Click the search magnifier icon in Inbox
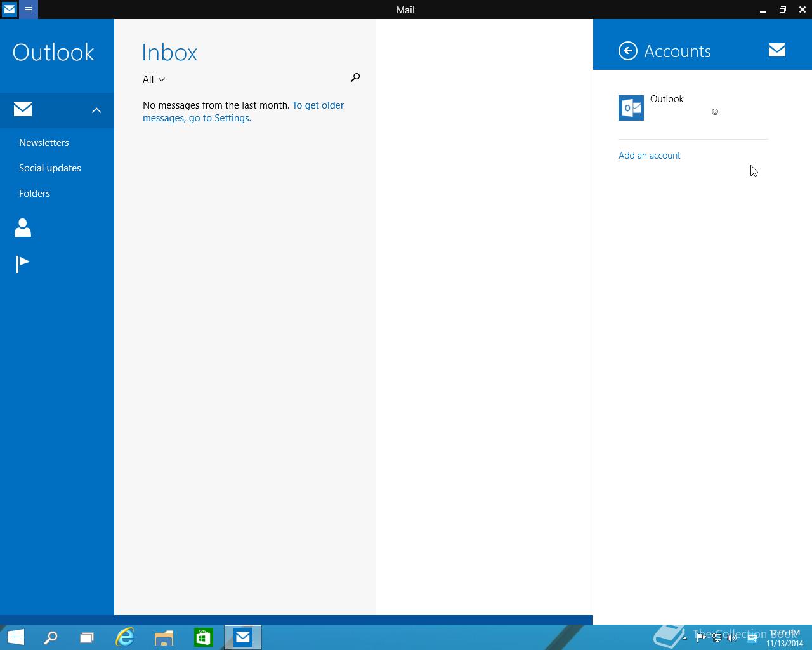 tap(355, 77)
